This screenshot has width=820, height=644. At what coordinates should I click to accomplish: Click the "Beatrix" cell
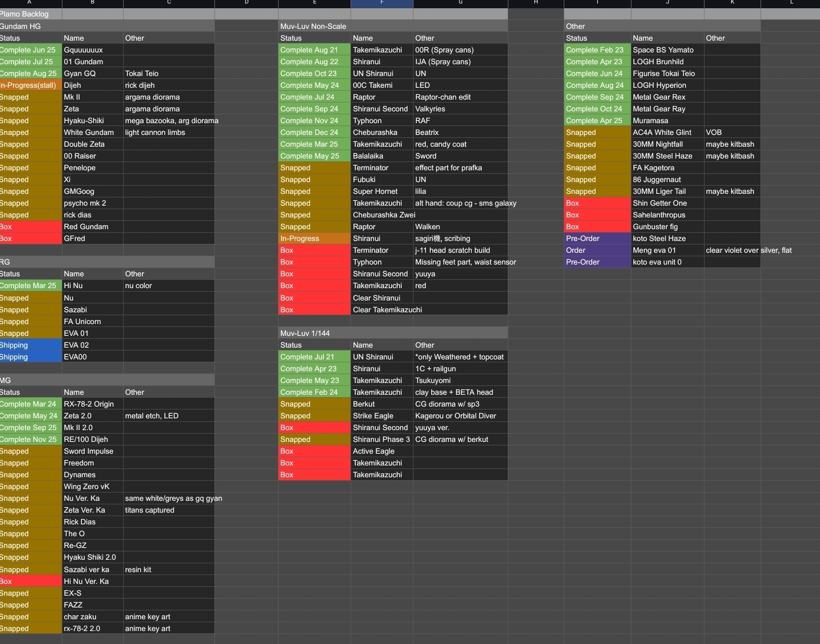pyautogui.click(x=460, y=133)
